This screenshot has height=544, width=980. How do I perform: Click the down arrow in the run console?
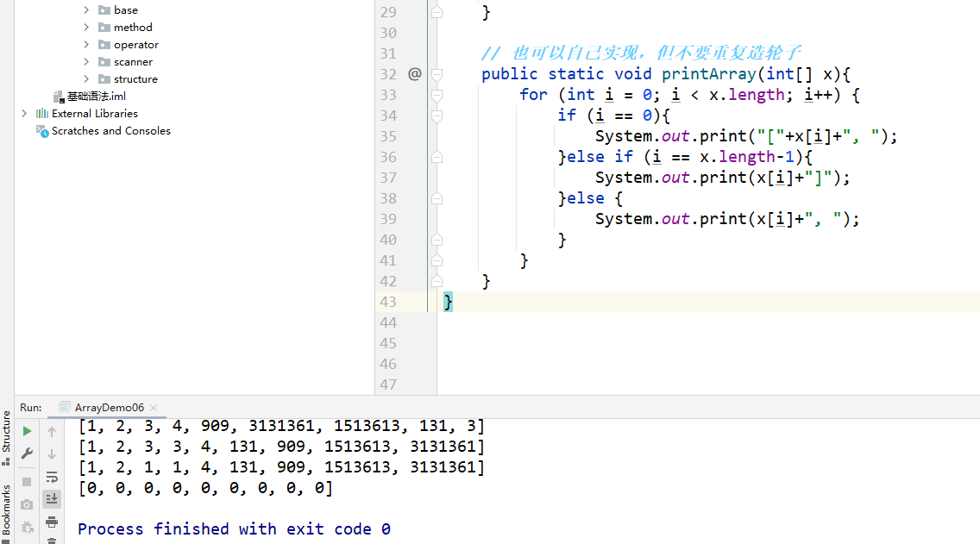pos(52,454)
